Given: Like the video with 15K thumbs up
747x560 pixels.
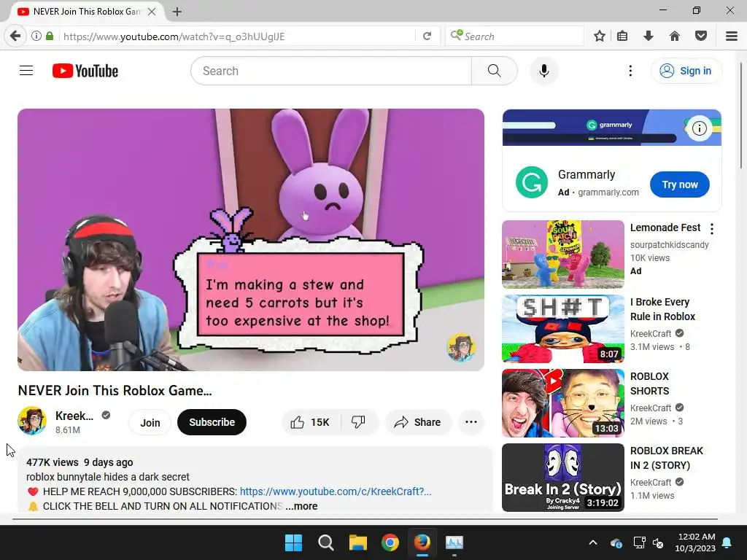Looking at the screenshot, I should [311, 422].
